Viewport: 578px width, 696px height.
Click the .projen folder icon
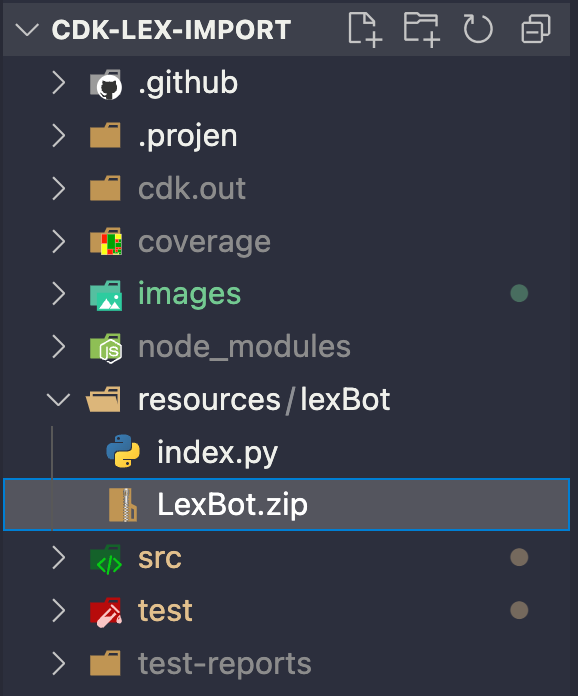tap(105, 135)
